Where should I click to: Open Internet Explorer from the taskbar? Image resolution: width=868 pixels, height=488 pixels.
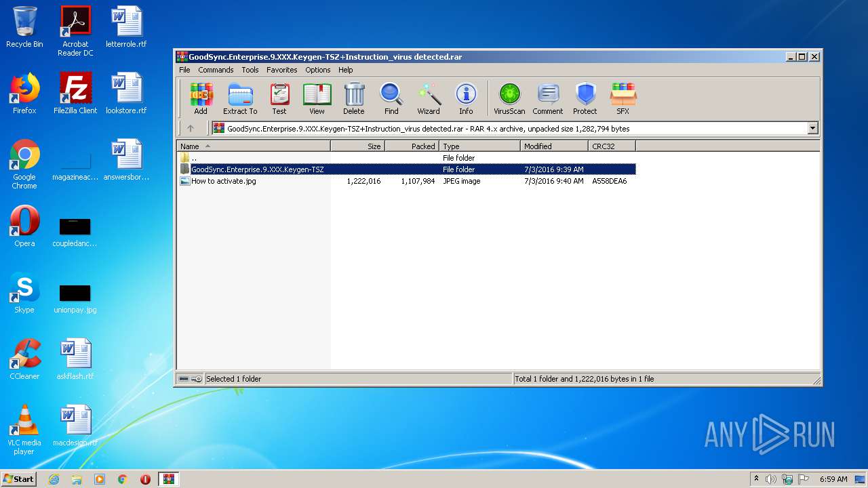click(x=54, y=479)
